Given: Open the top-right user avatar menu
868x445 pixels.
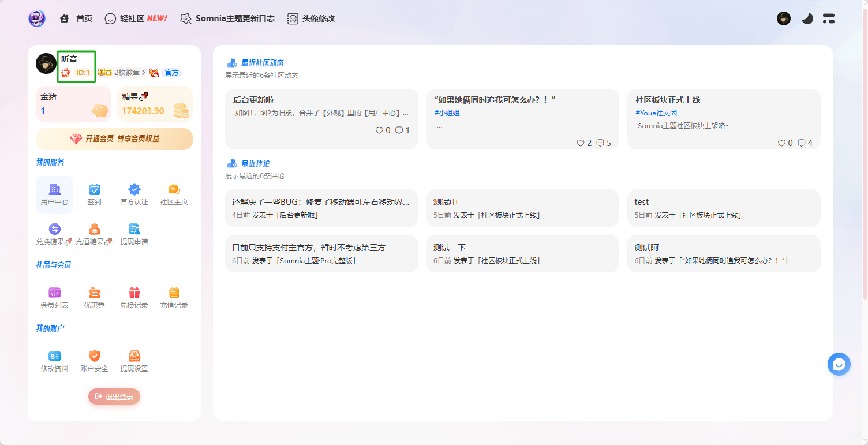Looking at the screenshot, I should pyautogui.click(x=783, y=18).
